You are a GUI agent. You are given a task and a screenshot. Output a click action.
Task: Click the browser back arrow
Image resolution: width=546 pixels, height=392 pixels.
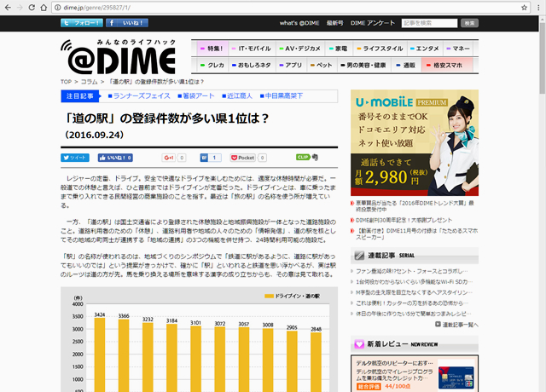[x=11, y=6]
